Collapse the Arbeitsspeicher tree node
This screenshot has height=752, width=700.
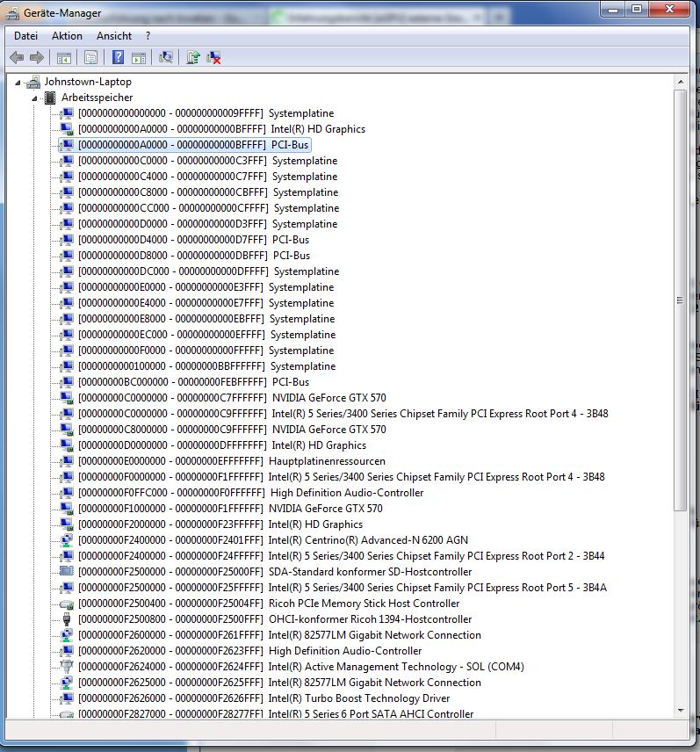34,98
